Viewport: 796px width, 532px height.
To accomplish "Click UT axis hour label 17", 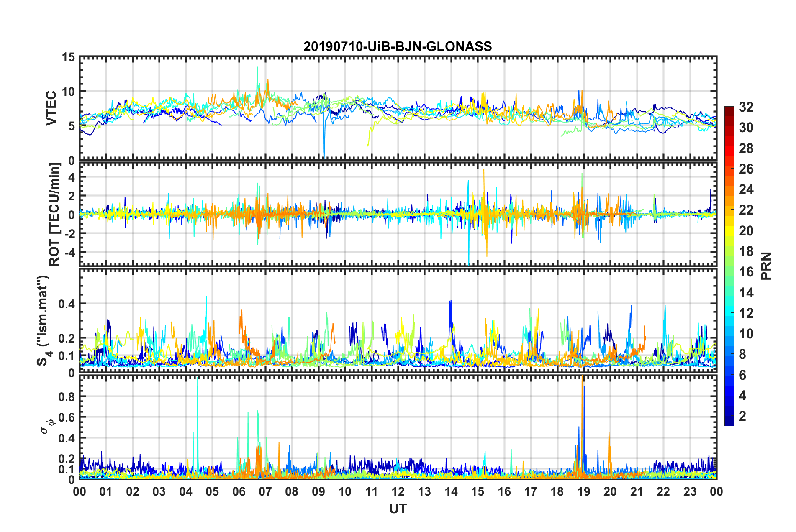I will coord(531,491).
